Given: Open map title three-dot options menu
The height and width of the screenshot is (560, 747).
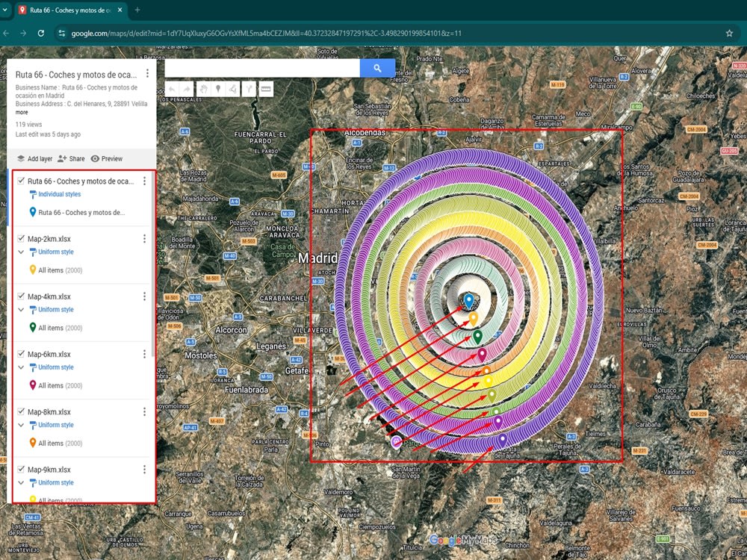Looking at the screenshot, I should click(147, 73).
